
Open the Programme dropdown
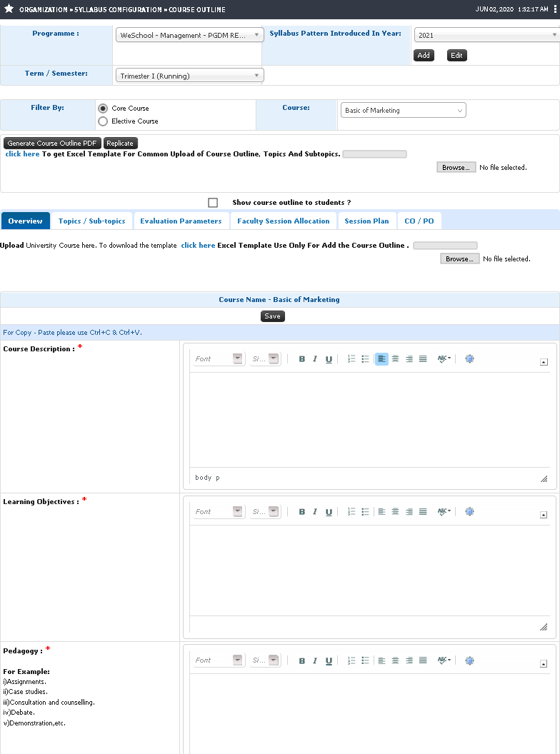189,35
